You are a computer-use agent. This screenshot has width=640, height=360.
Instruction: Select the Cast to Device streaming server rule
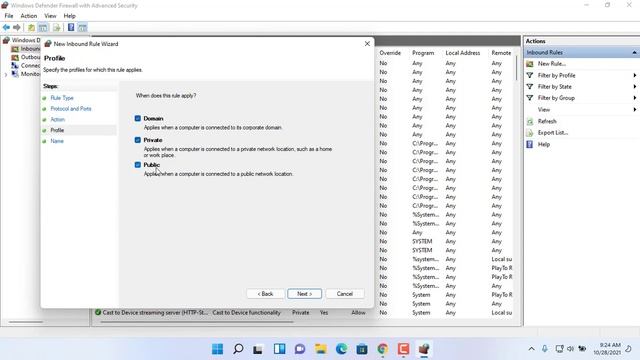(156, 313)
